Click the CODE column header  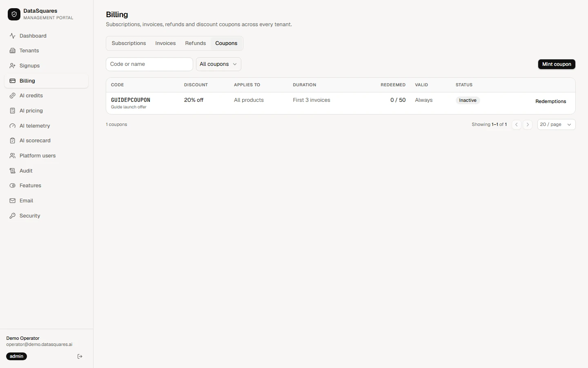tap(118, 85)
